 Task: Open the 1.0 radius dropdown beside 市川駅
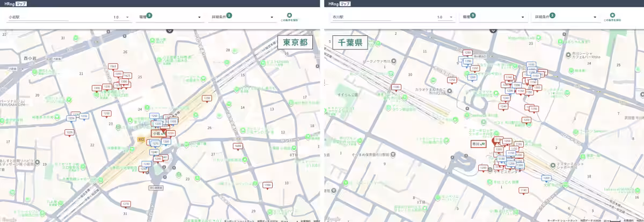(445, 17)
